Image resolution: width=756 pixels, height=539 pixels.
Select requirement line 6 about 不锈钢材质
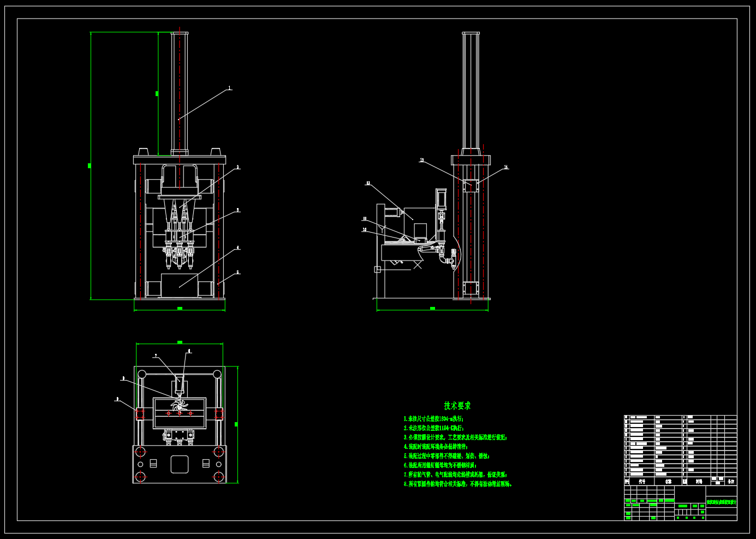pyautogui.click(x=440, y=465)
